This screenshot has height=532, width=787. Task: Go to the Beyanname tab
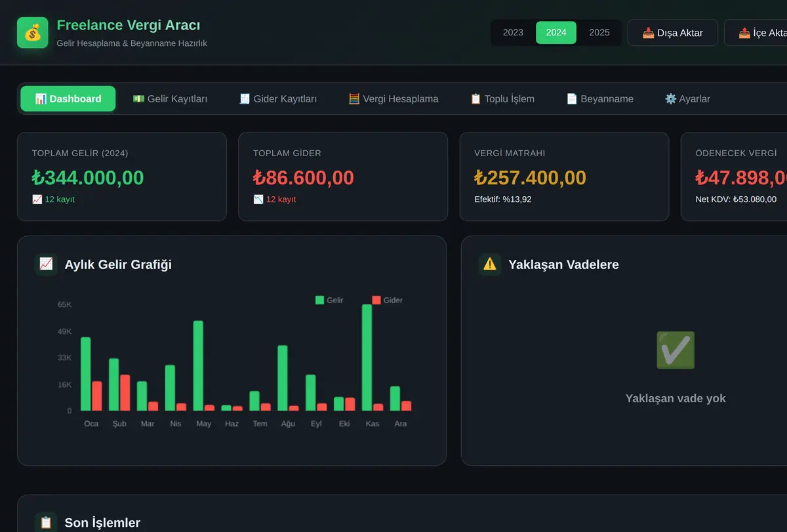[x=599, y=98]
